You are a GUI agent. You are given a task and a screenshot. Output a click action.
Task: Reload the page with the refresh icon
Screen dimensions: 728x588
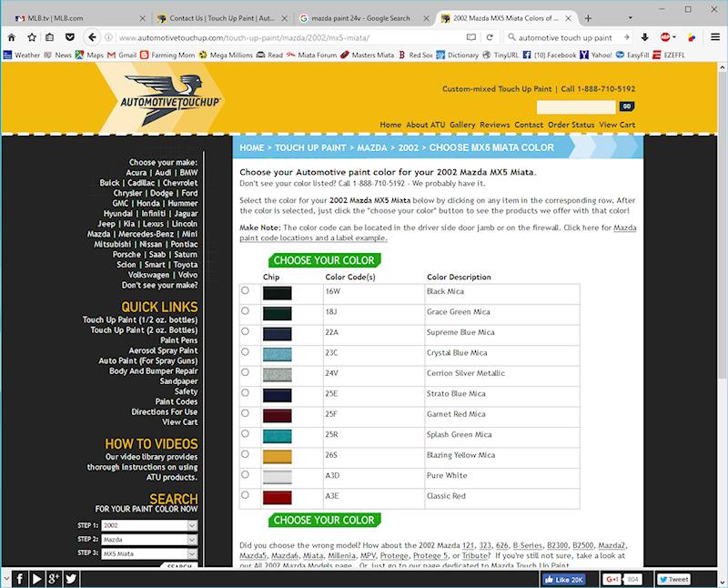tap(490, 37)
